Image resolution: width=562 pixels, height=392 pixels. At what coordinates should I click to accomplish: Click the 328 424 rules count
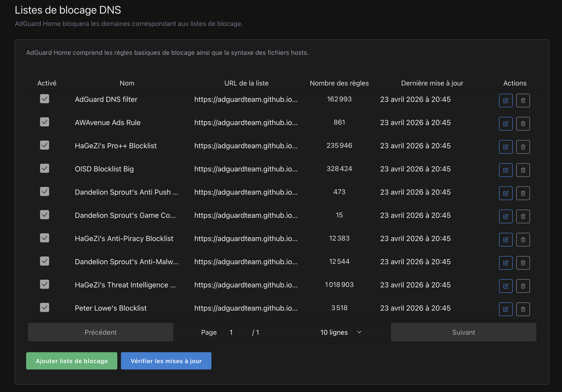pos(339,169)
